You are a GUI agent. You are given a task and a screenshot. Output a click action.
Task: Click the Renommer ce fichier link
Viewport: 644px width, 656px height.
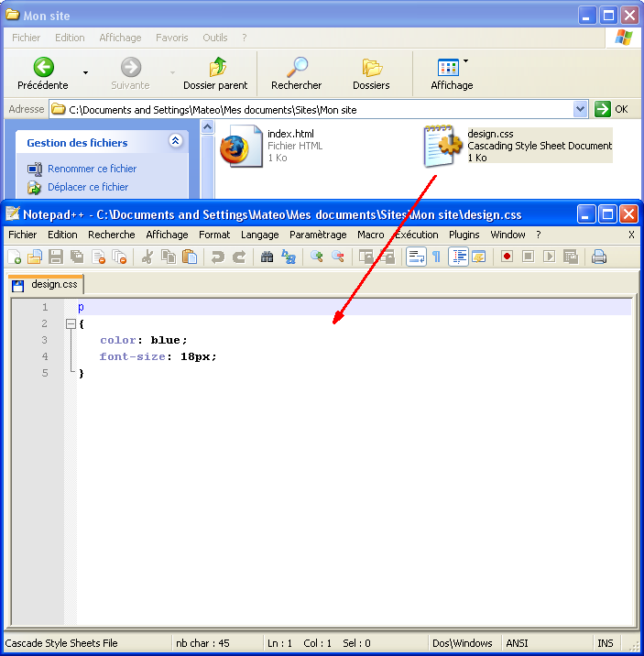92,169
